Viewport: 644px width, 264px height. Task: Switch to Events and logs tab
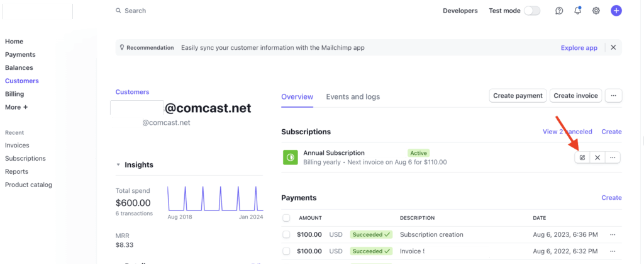coord(353,96)
